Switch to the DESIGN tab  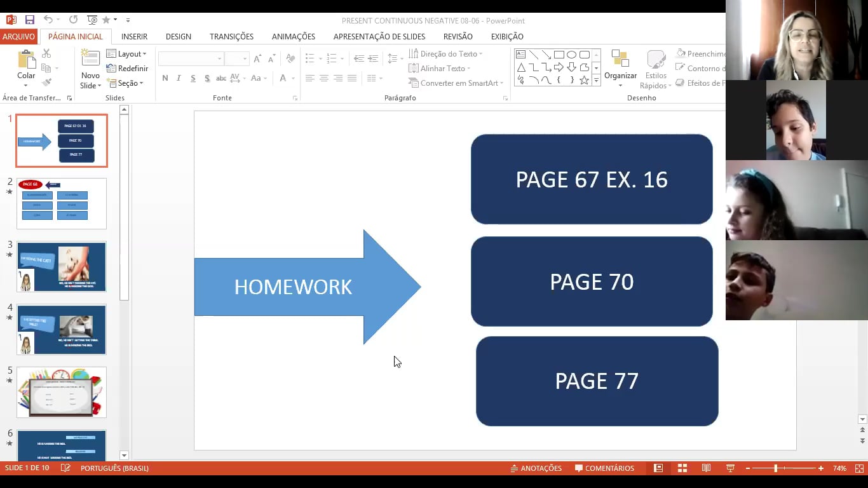tap(179, 37)
